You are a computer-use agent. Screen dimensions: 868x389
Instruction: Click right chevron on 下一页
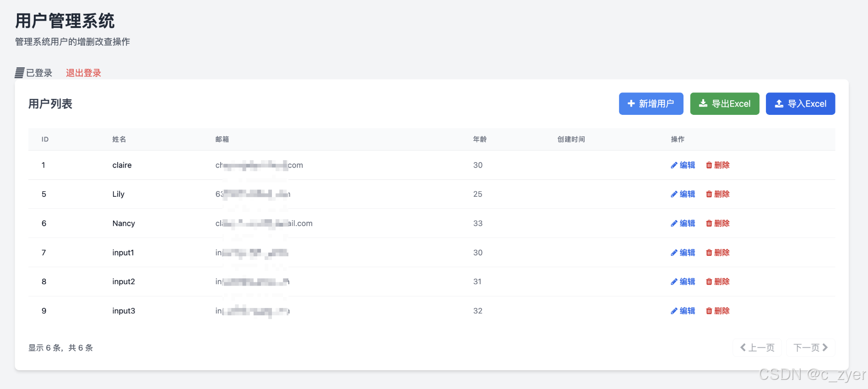click(825, 347)
